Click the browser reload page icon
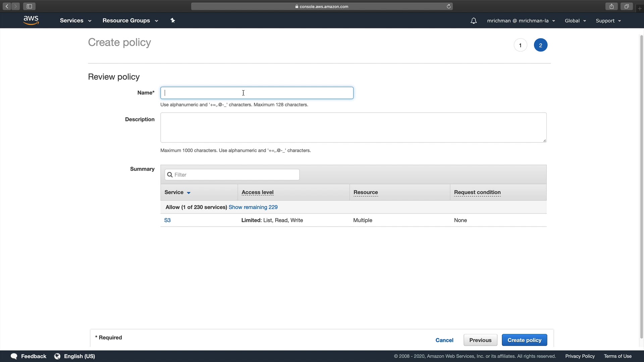The image size is (644, 362). [x=448, y=6]
